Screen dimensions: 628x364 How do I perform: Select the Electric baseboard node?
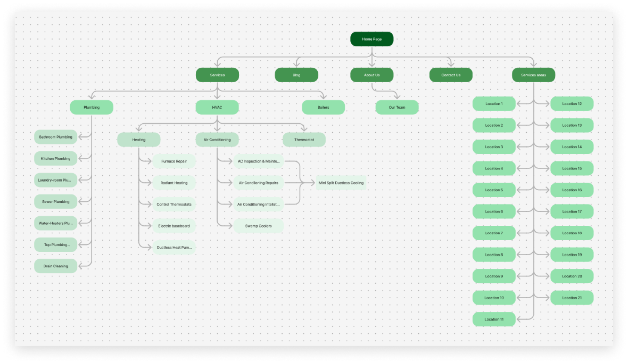(174, 226)
